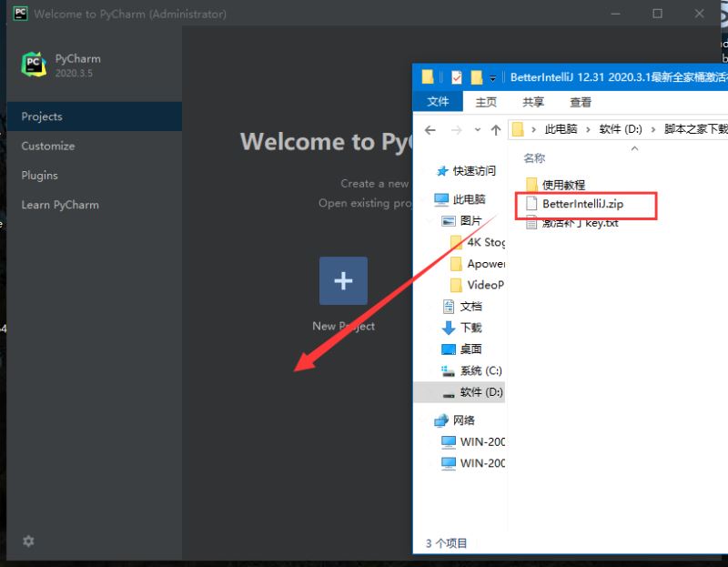Screen dimensions: 728x567
Task: Minimize the PyCharm welcome window
Action: click(x=615, y=14)
